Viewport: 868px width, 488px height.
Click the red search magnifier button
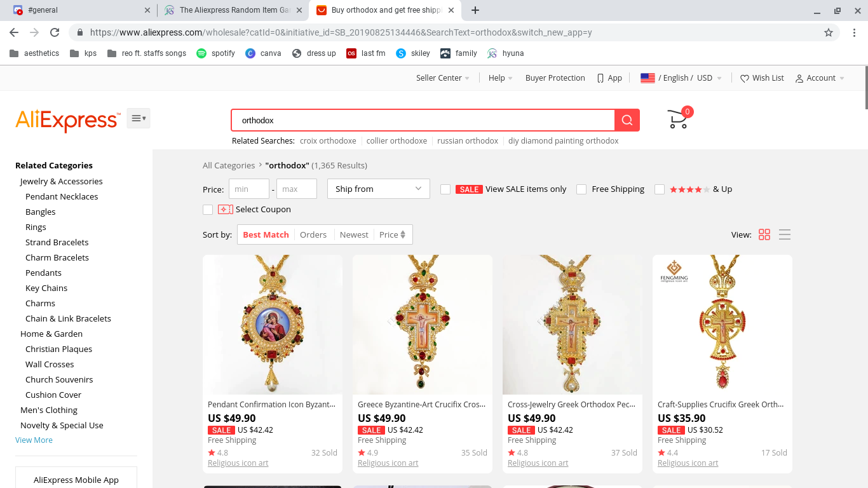tap(627, 120)
